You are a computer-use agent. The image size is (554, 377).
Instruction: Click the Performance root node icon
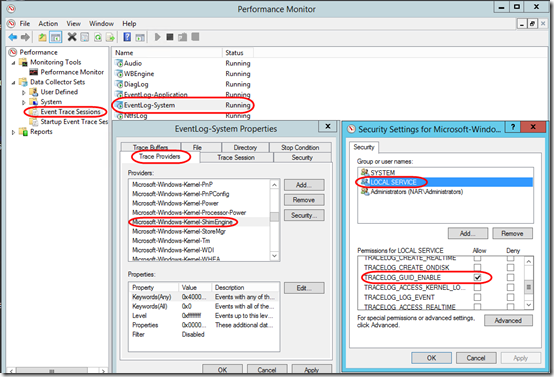(13, 52)
